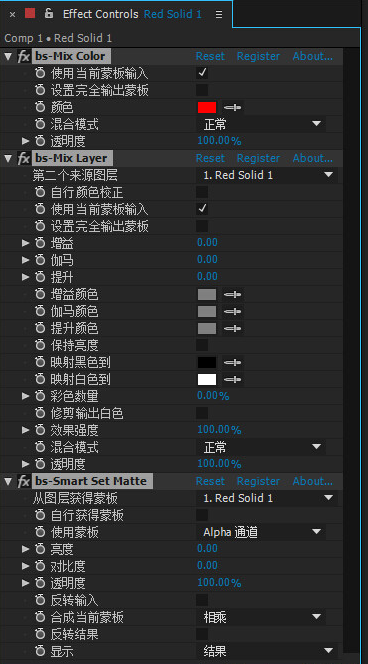Click the red 颜色 color swatch
The image size is (368, 664).
tap(207, 108)
